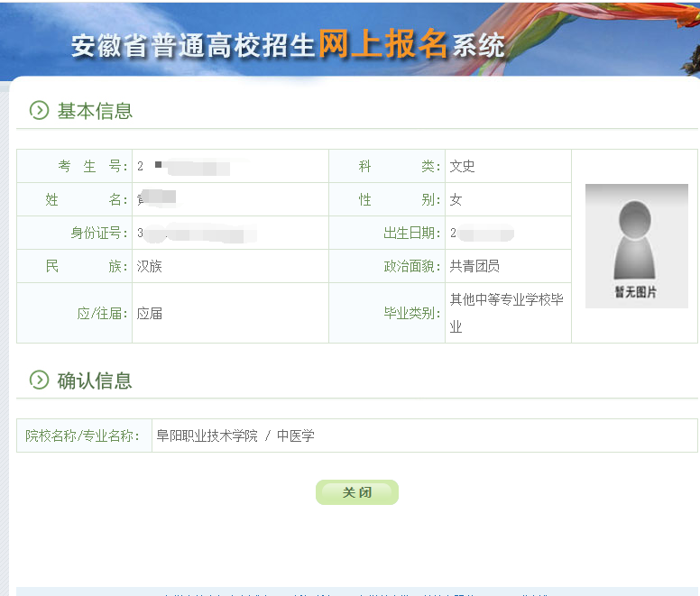This screenshot has height=596, width=700.
Task: Click the 暂无图片 placeholder photo
Action: pos(636,245)
